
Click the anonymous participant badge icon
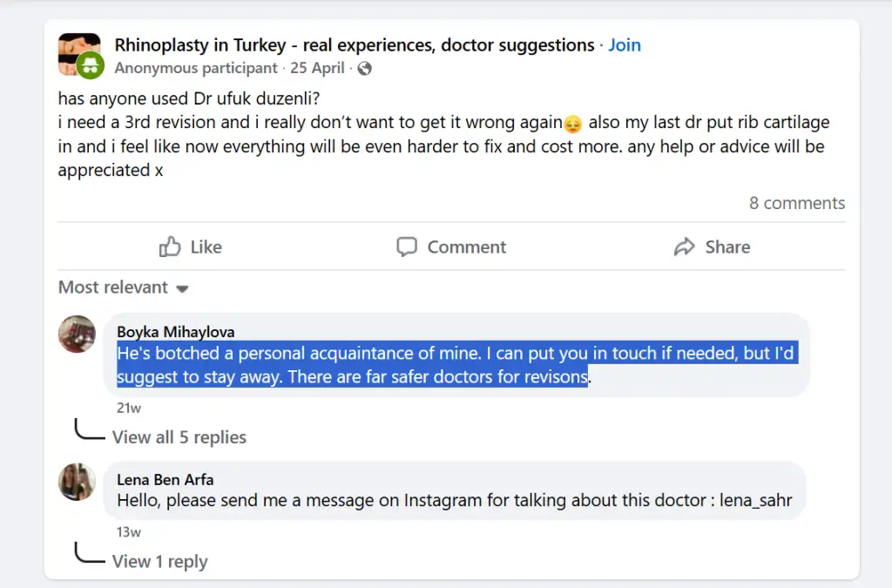coord(90,65)
